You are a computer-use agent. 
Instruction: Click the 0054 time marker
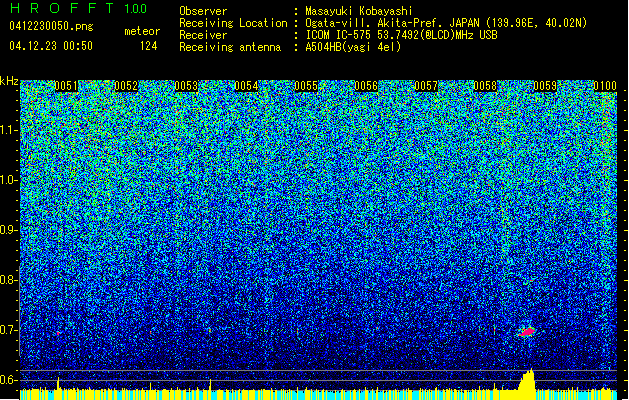coord(246,86)
